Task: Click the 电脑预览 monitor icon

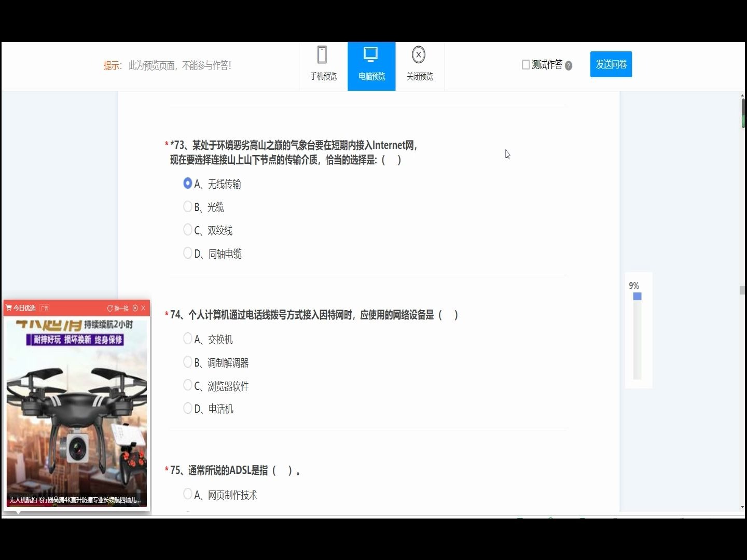Action: 370,54
